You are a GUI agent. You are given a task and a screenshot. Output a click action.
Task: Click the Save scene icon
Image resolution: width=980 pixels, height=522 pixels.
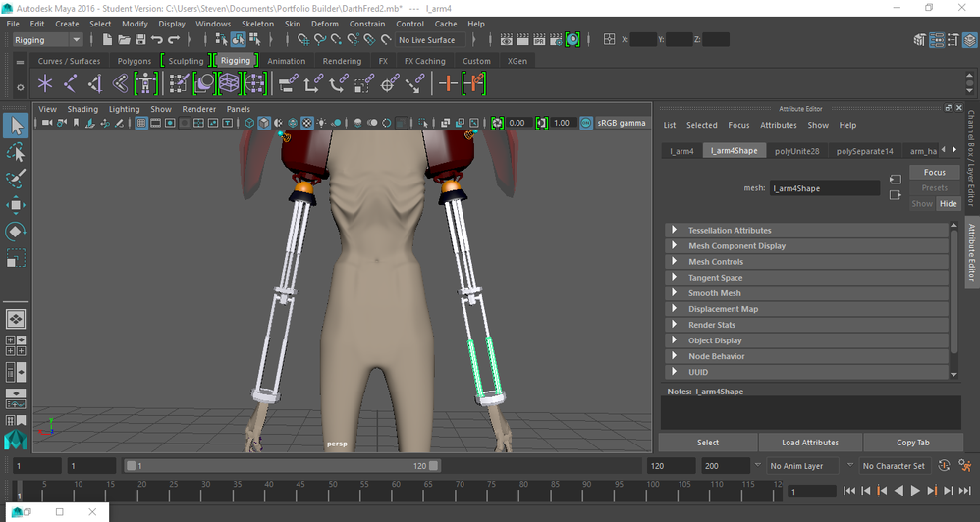click(x=139, y=40)
